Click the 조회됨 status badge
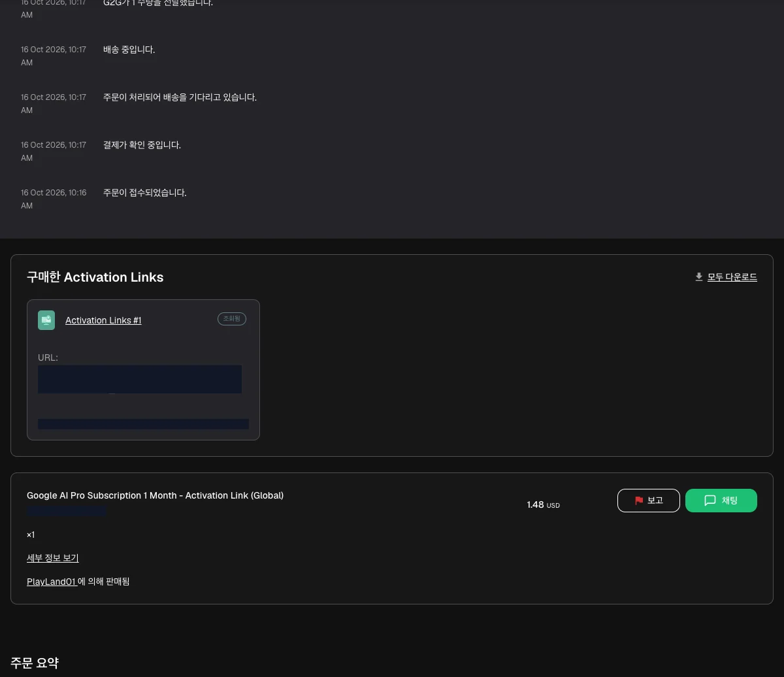784x677 pixels. point(232,319)
